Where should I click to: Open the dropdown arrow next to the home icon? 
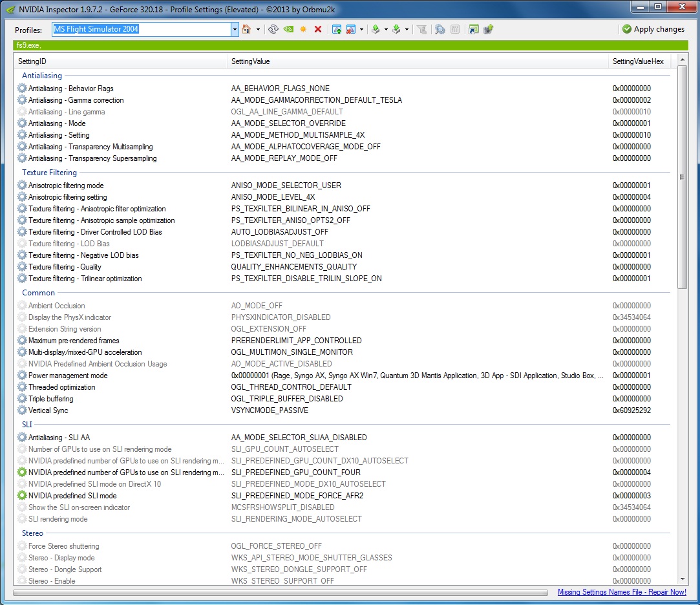coord(258,30)
